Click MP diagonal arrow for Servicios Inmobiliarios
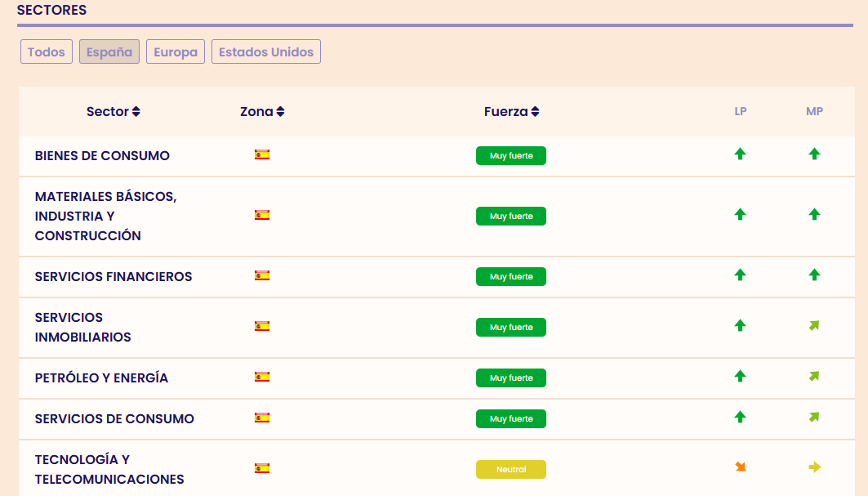 pos(813,326)
